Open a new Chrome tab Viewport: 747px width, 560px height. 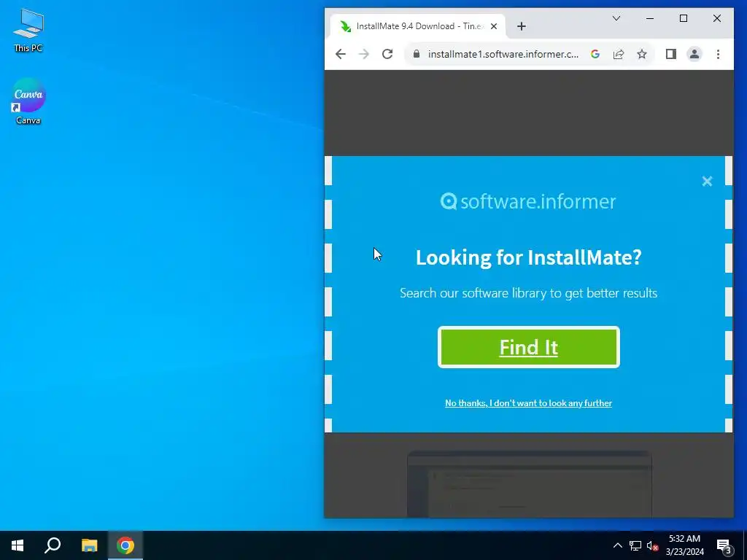[x=521, y=26]
